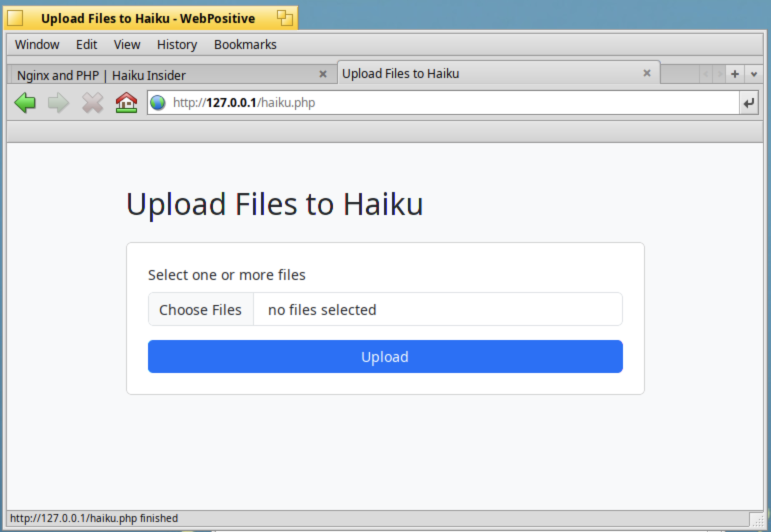771x532 pixels.
Task: Click the Stop loading X icon
Action: click(92, 103)
